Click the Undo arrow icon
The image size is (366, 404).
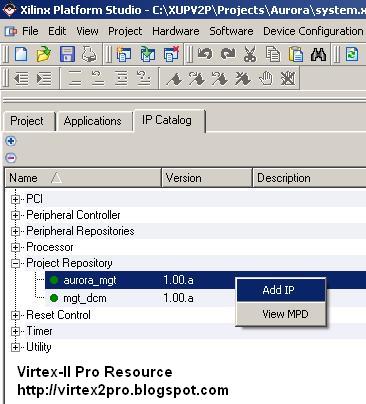[205, 54]
